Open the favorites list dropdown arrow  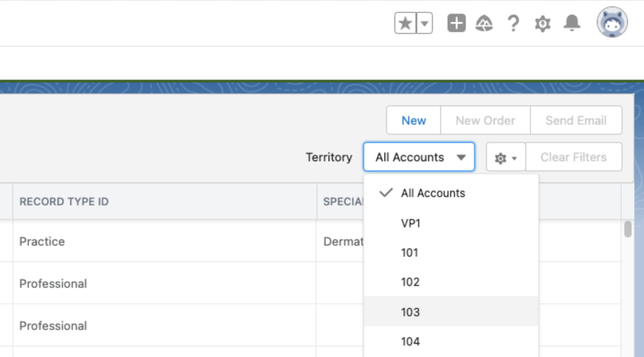425,23
